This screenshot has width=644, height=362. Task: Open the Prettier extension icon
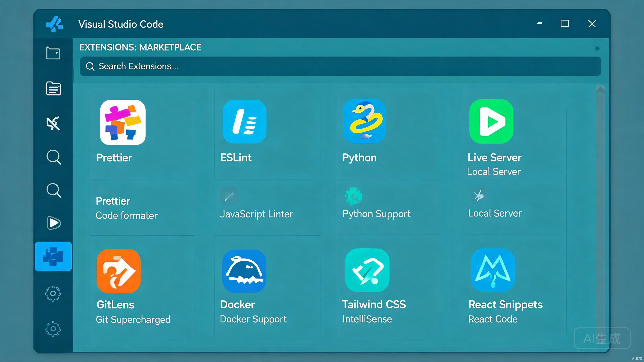click(x=123, y=122)
